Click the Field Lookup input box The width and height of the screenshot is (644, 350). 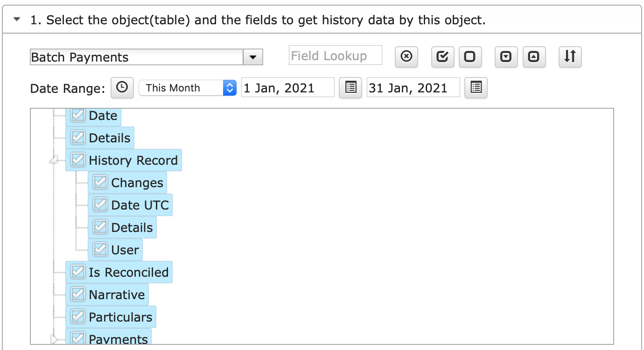336,56
